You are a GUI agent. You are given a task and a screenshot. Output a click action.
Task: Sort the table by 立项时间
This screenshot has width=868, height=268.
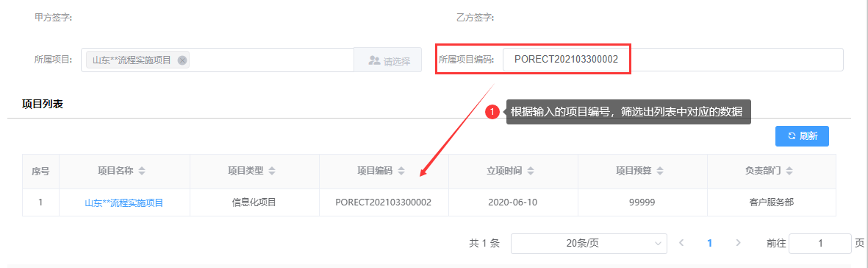(x=531, y=171)
